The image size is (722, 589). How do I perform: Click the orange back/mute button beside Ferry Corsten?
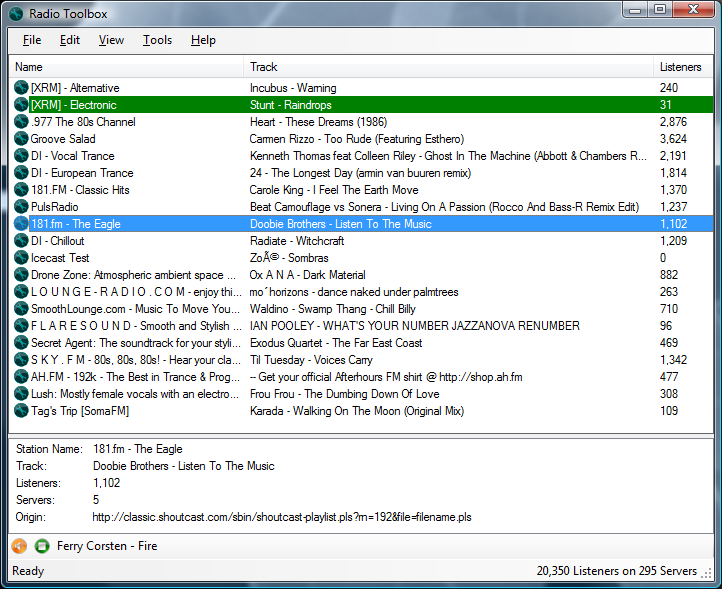(19, 546)
